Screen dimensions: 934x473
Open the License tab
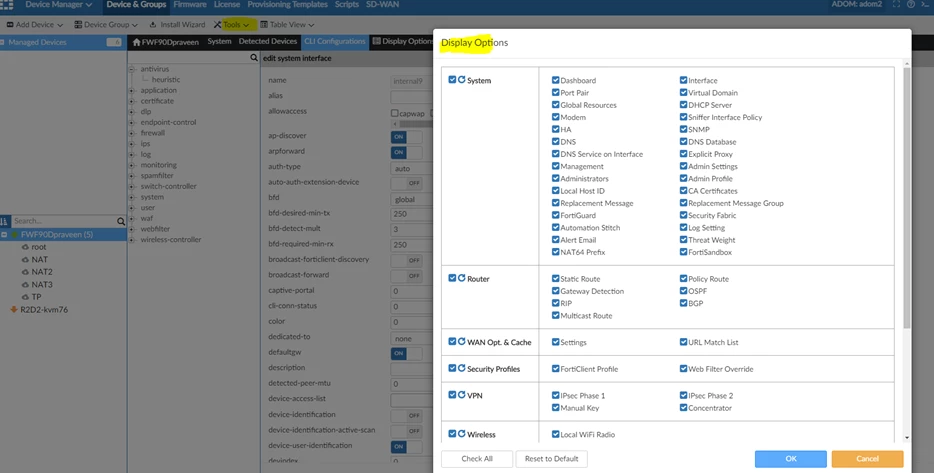(x=227, y=4)
